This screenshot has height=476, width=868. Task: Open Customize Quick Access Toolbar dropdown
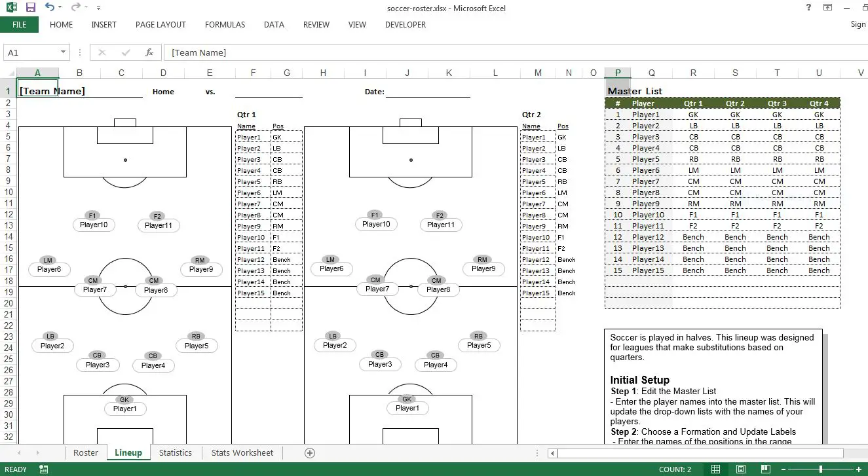(x=98, y=8)
